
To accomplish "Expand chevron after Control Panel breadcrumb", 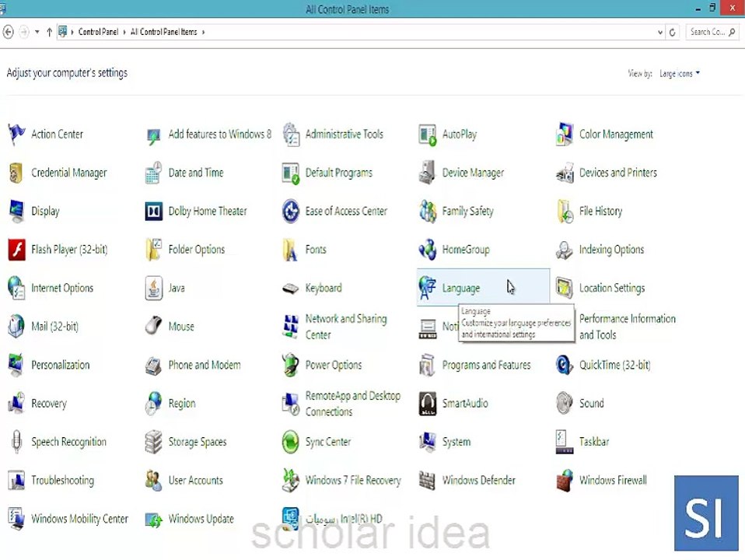I will point(124,33).
